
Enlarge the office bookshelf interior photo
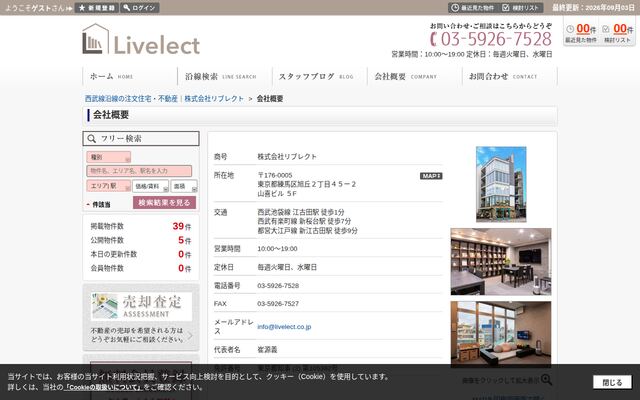[x=501, y=262]
